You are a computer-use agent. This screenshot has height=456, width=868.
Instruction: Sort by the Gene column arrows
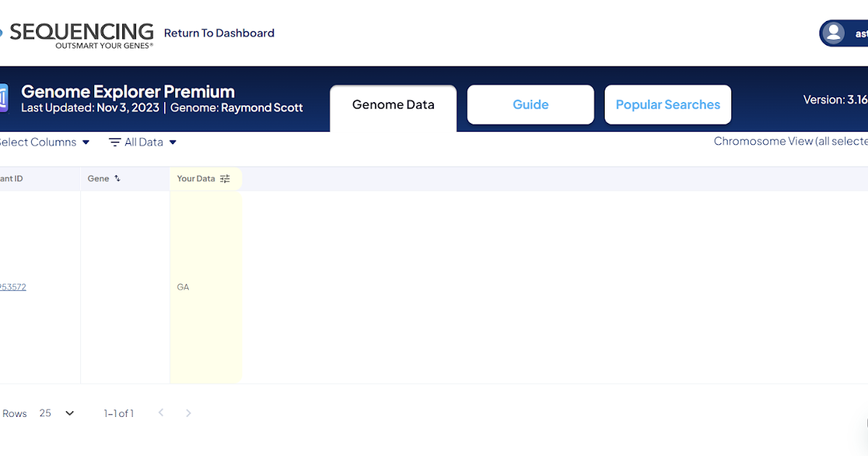(118, 178)
